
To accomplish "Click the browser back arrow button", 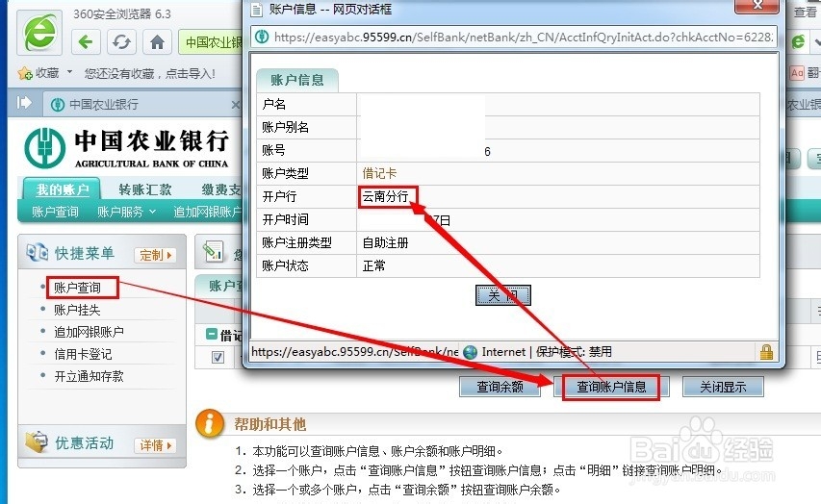I will [x=86, y=42].
